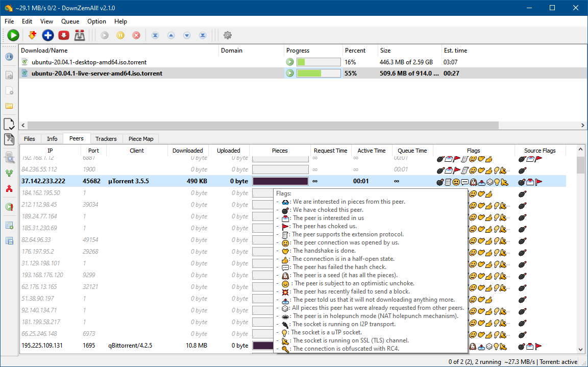Open the Option menu
Screen dimensions: 588x367
[x=97, y=21]
